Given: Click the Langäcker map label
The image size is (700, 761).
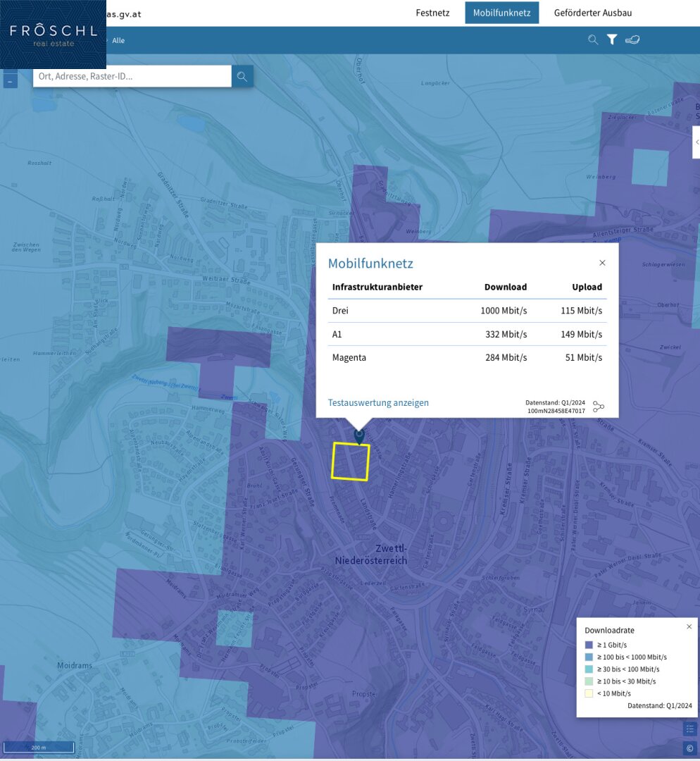Looking at the screenshot, I should 435,83.
